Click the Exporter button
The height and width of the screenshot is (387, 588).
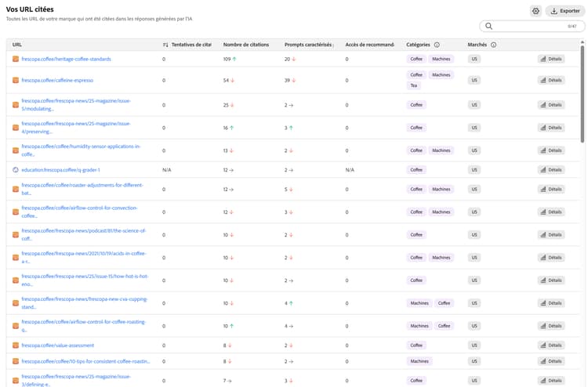564,11
